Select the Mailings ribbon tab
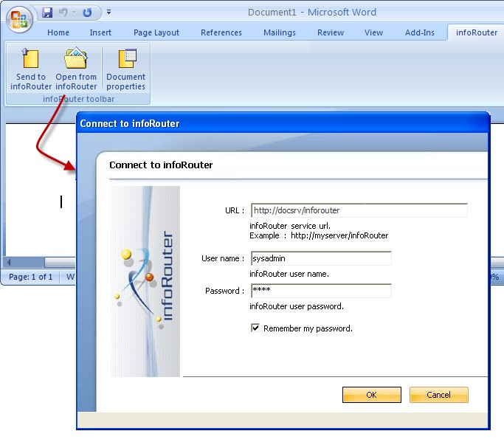 [x=280, y=32]
